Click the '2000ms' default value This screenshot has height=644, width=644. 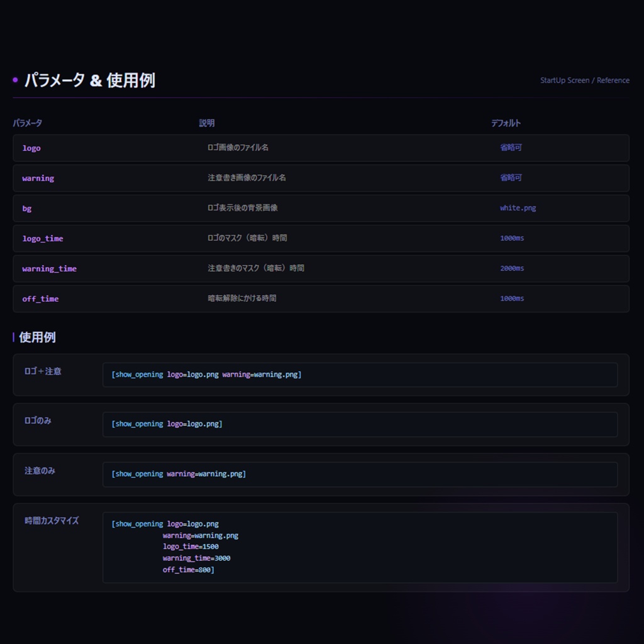[x=512, y=268]
